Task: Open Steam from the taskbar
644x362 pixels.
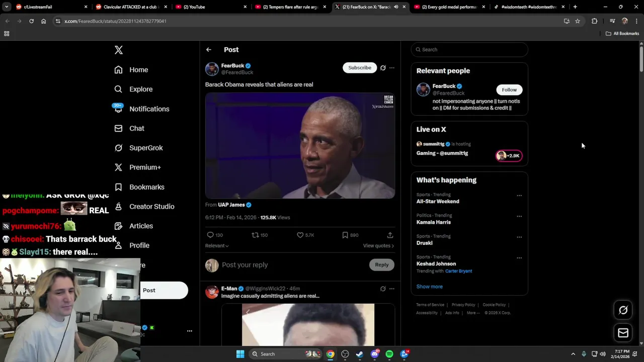Action: click(x=360, y=354)
